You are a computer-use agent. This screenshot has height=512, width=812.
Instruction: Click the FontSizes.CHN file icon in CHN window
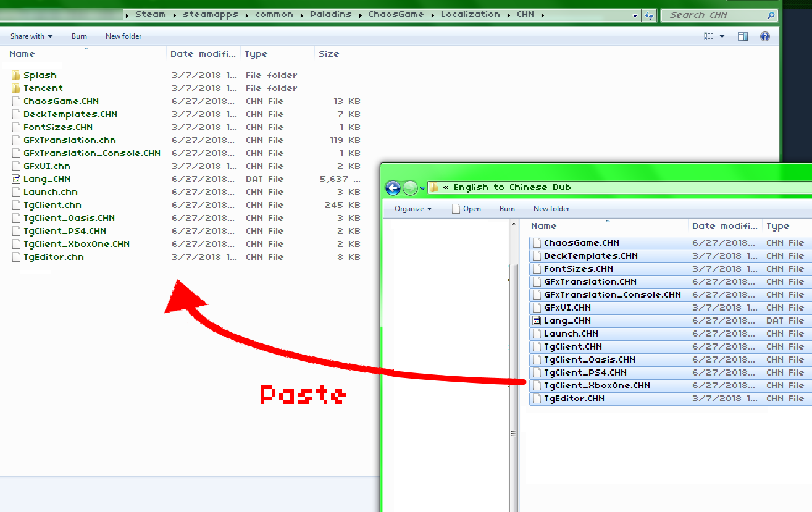pyautogui.click(x=16, y=127)
